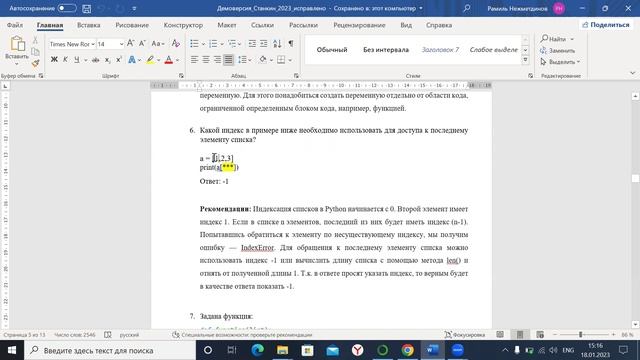Switch to print layout view icon
The height and width of the screenshot is (360, 640).
(x=520, y=335)
